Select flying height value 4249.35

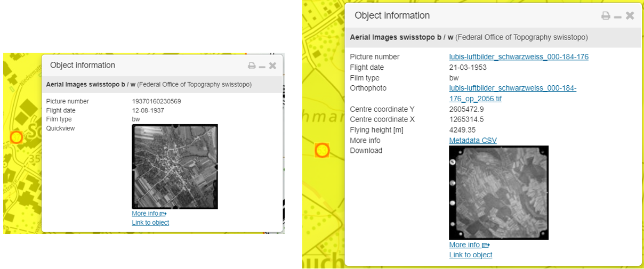coord(463,130)
